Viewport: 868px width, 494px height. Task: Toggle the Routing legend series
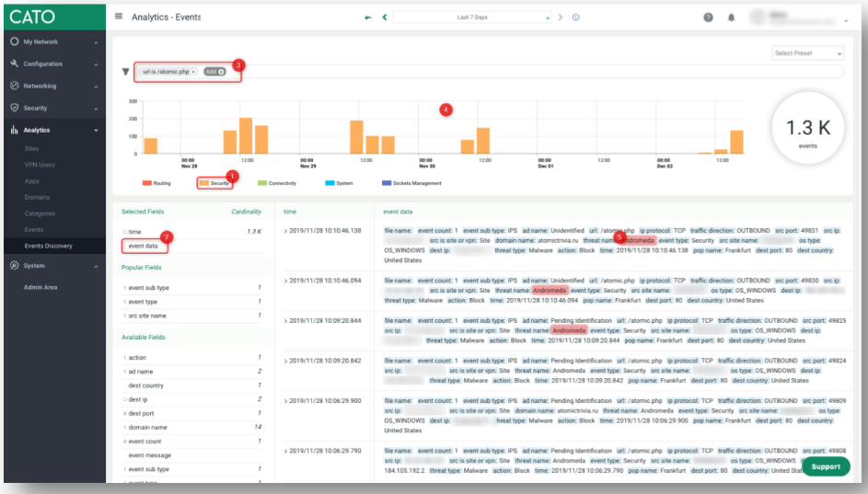(156, 183)
